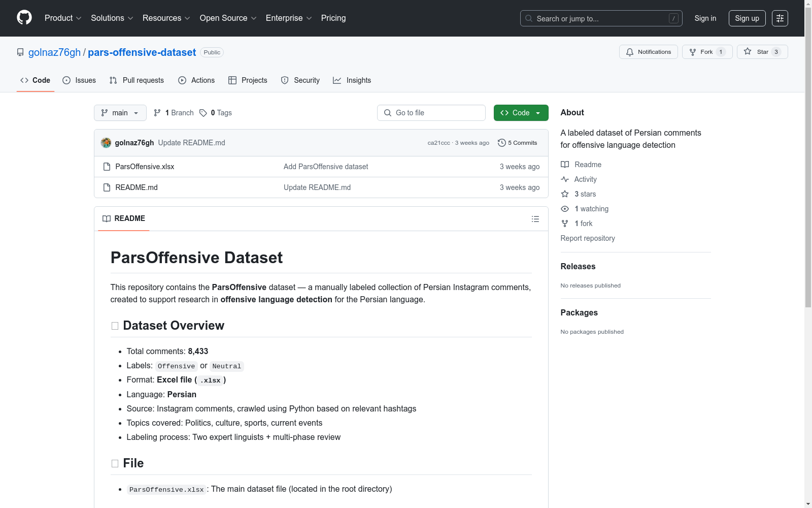
Task: View the 3 stars list
Action: [579, 194]
